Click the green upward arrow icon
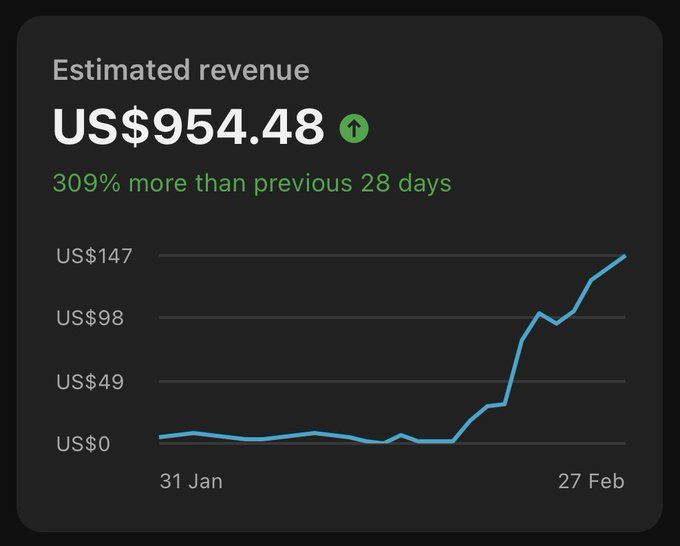 coord(354,128)
